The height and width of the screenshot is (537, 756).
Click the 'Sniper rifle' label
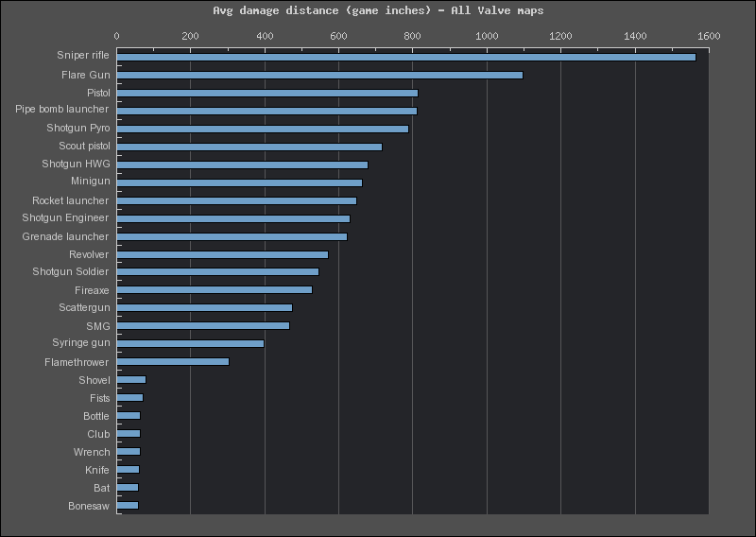point(83,55)
